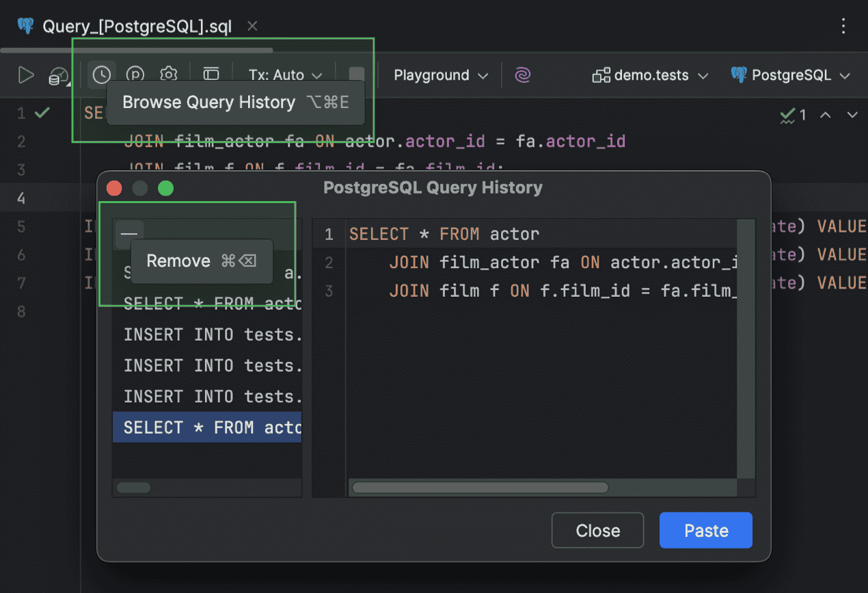The width and height of the screenshot is (868, 593).
Task: Open the vertical three-dot tab options menu
Action: (843, 26)
